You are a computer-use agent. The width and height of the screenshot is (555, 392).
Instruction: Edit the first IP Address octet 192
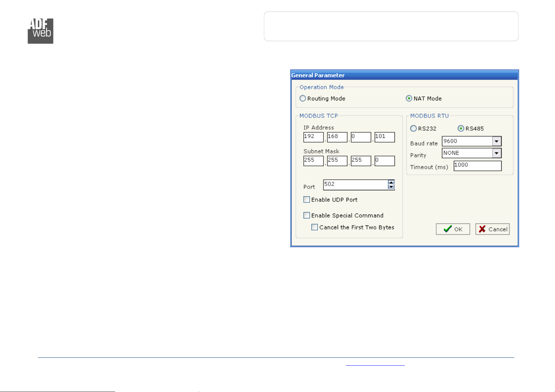click(314, 137)
